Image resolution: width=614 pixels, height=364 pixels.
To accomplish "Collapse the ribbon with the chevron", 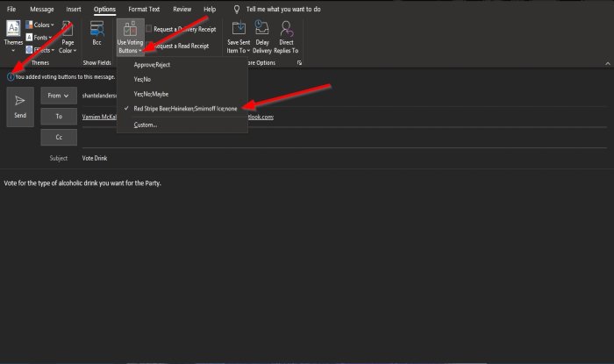I will pos(608,63).
